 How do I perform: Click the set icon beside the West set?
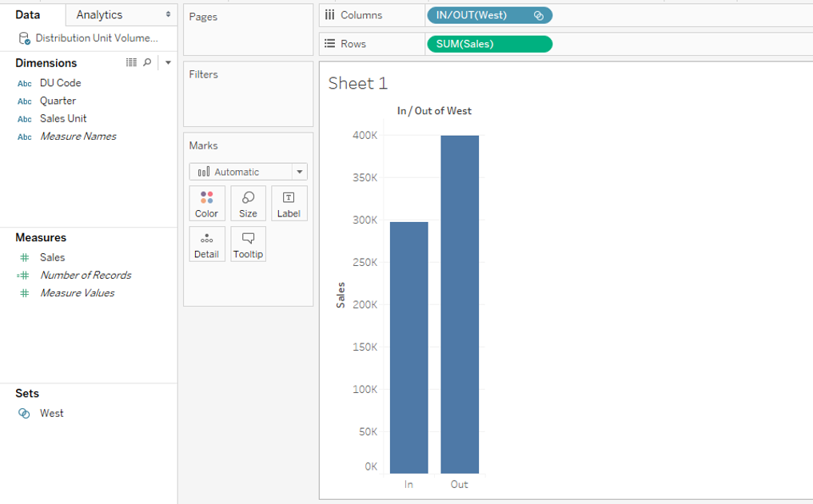pos(22,413)
